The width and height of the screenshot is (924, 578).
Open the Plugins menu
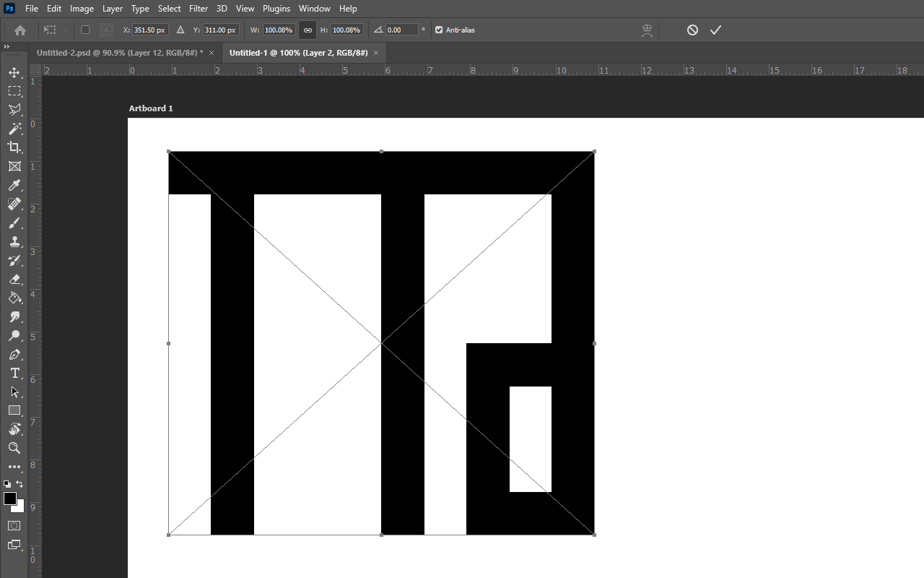point(276,9)
